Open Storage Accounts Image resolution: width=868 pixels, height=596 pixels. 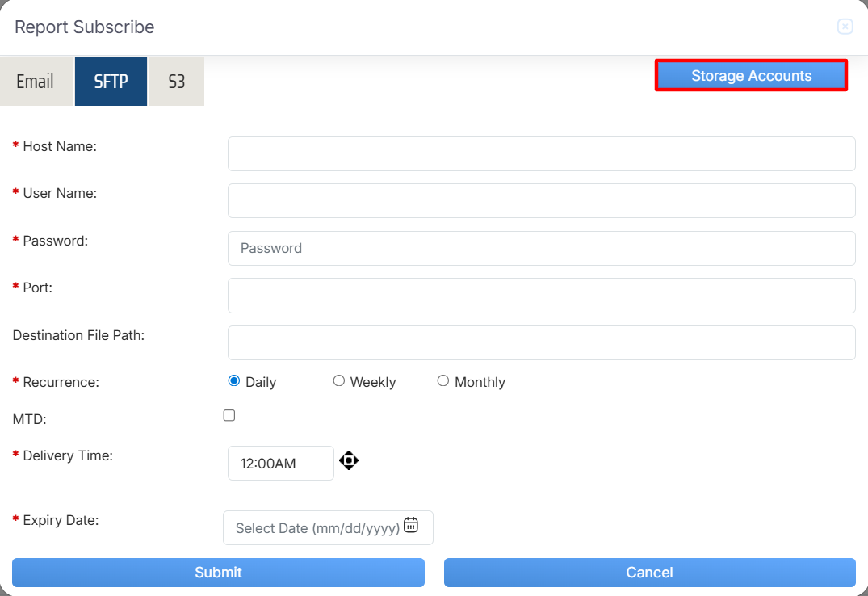751,76
